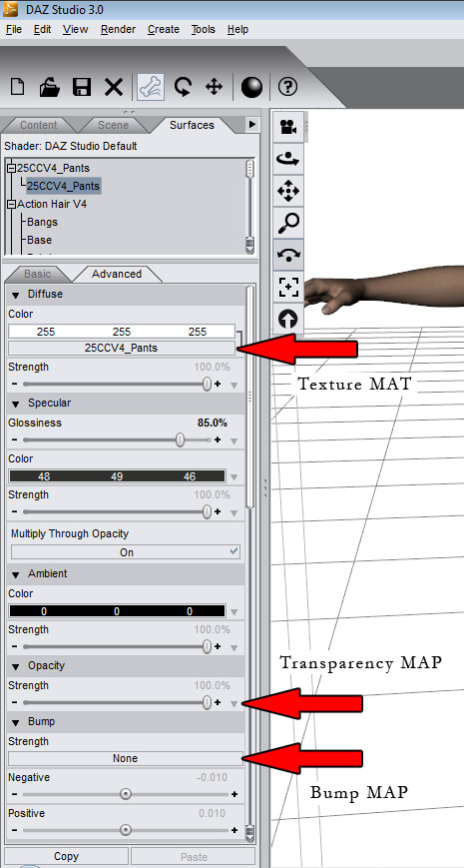Click the Glossiness slider handle

pos(181,440)
